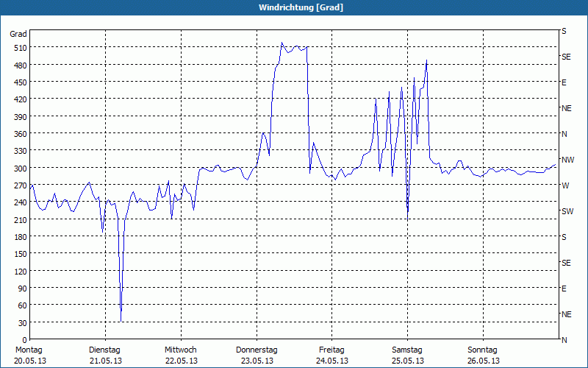This screenshot has width=588, height=368.
Task: Select the date 23.05.13
Action: click(x=257, y=361)
